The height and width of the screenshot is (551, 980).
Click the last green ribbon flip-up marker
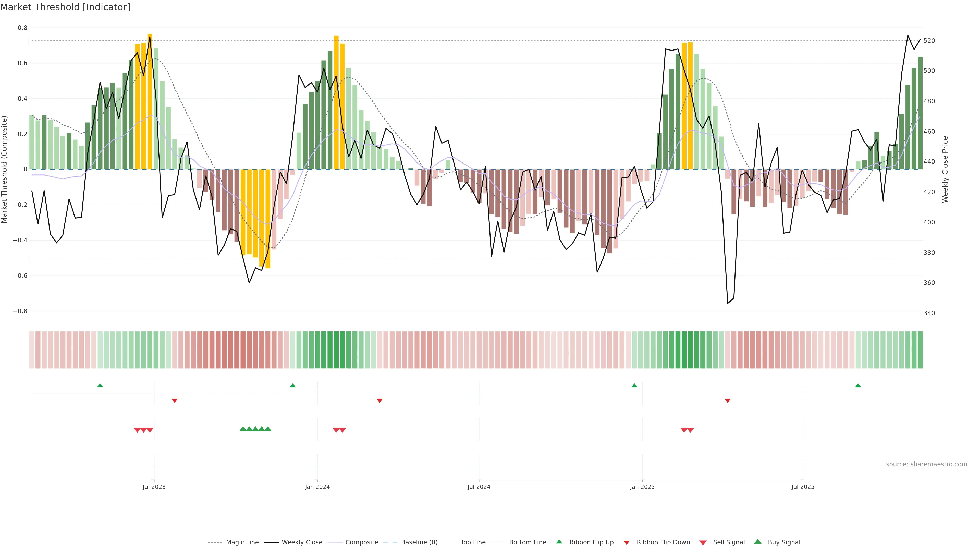[x=858, y=386]
